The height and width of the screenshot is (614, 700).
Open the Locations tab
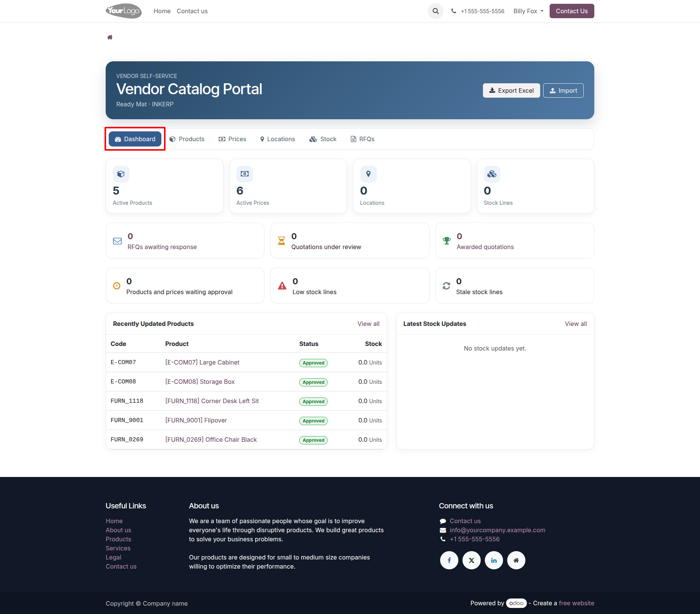[x=278, y=139]
